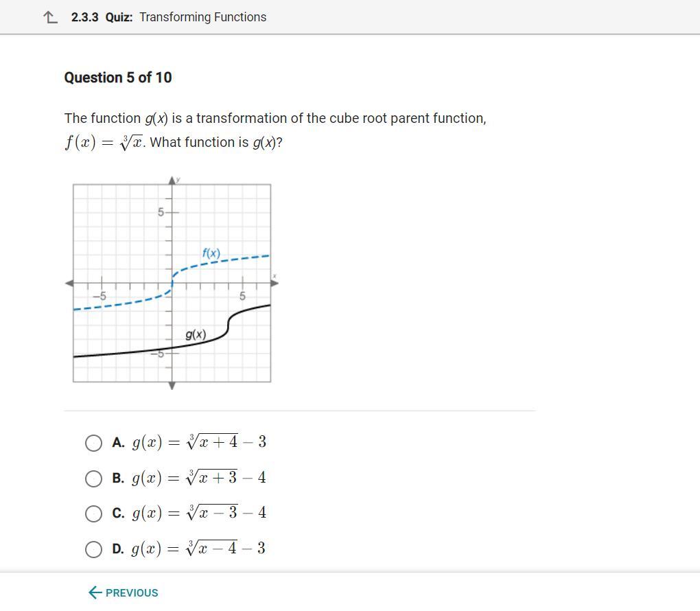Choose option text cube root x−3 minus 4
Viewport: 700px width, 611px height.
(199, 513)
